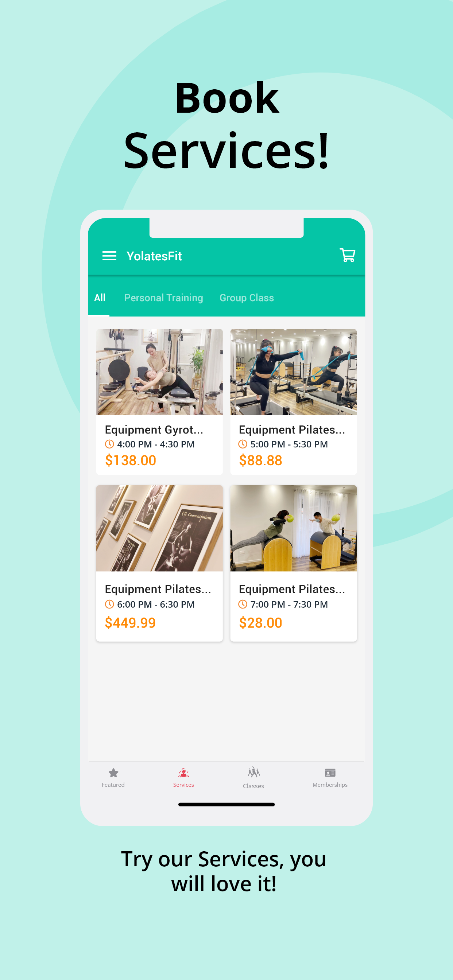Switch to the Personal Training tab

click(x=164, y=297)
